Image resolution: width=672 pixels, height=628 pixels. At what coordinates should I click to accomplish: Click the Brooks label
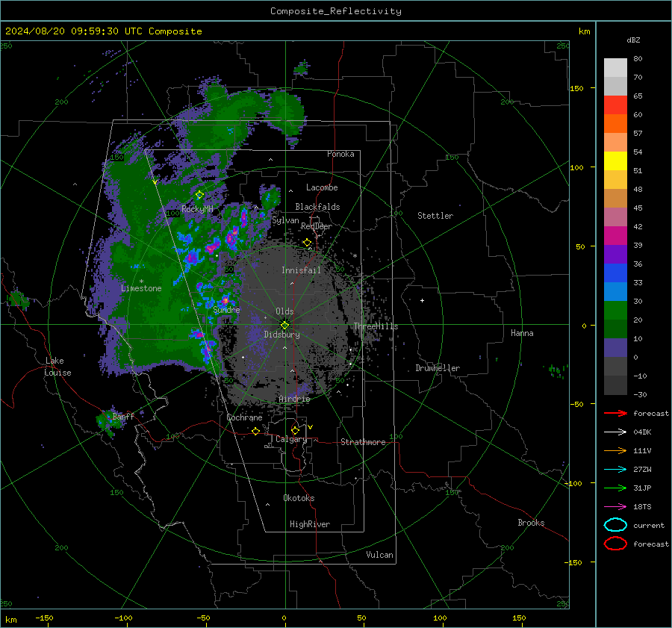click(x=531, y=523)
